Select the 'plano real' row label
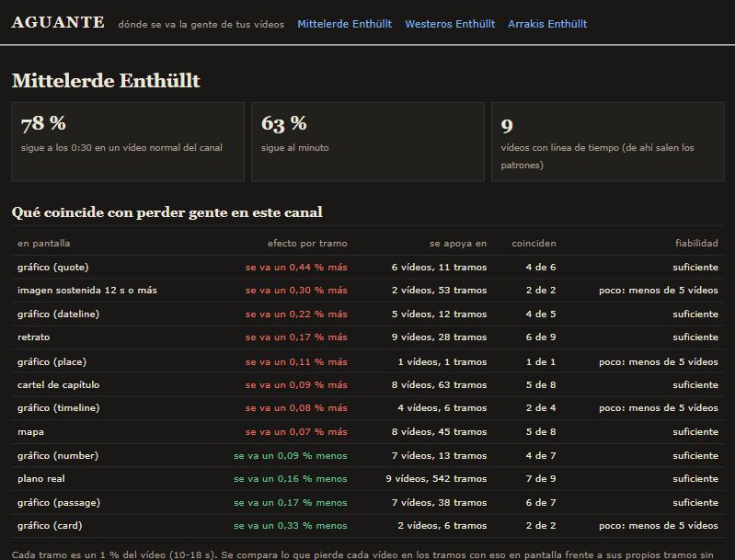This screenshot has width=735, height=560. point(41,478)
